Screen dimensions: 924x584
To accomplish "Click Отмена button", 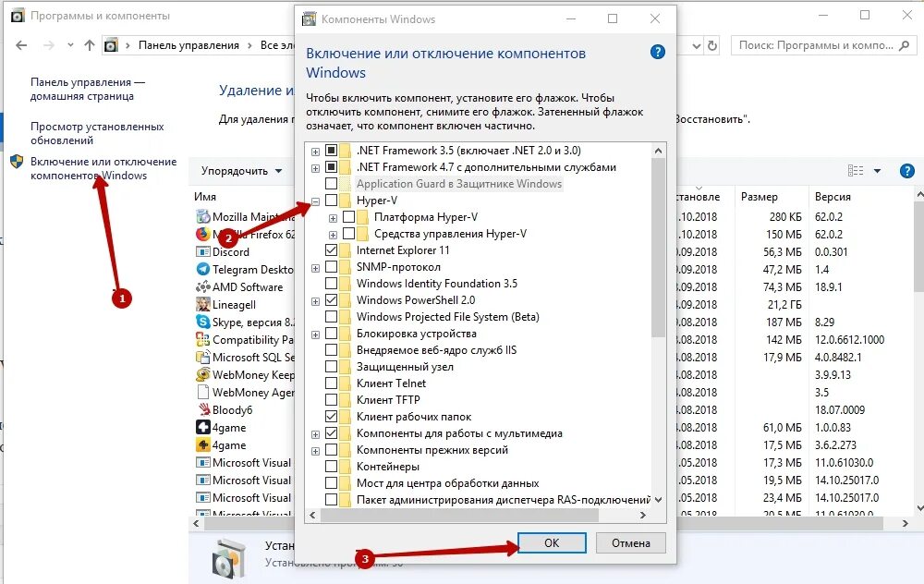I will [x=630, y=542].
